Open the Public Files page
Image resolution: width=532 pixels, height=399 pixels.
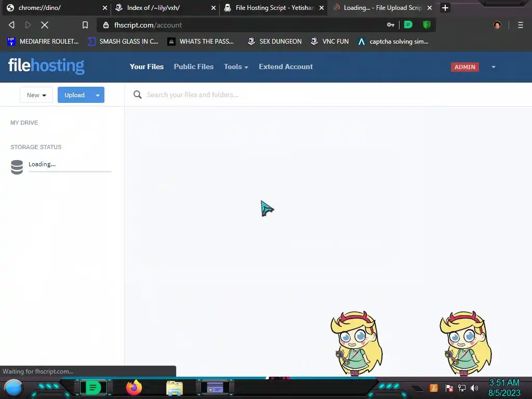194,66
